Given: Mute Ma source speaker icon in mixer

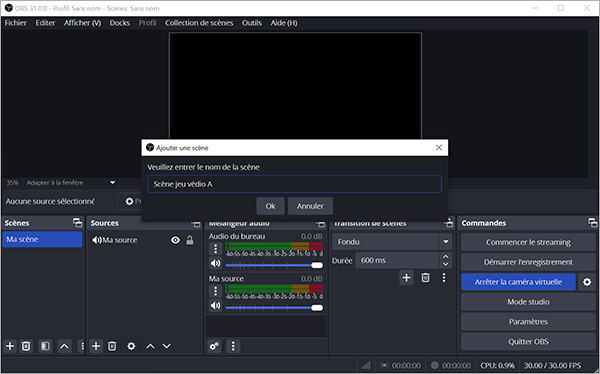Looking at the screenshot, I should point(215,306).
